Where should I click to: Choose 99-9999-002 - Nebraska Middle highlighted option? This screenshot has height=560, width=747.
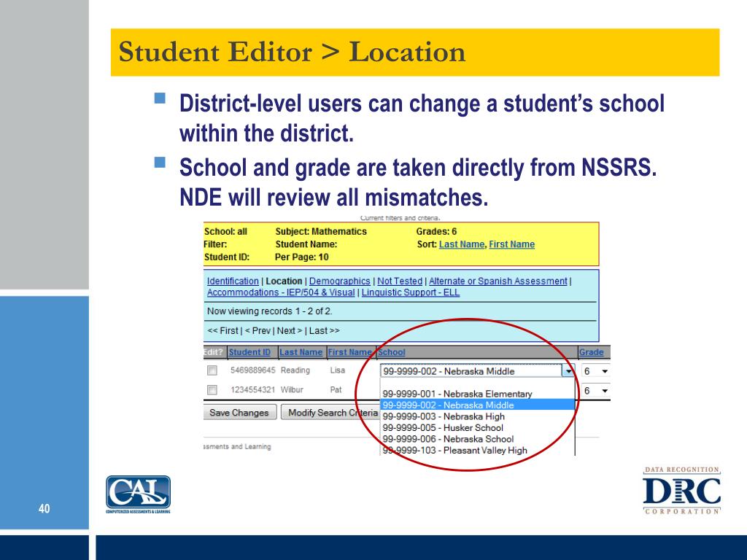(477, 405)
